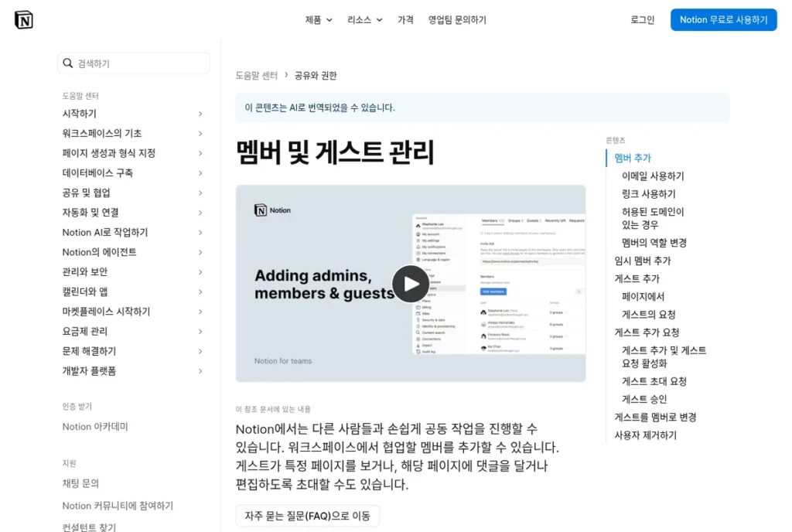
Task: Expand the 공유 및 협업 section
Action: [x=132, y=193]
